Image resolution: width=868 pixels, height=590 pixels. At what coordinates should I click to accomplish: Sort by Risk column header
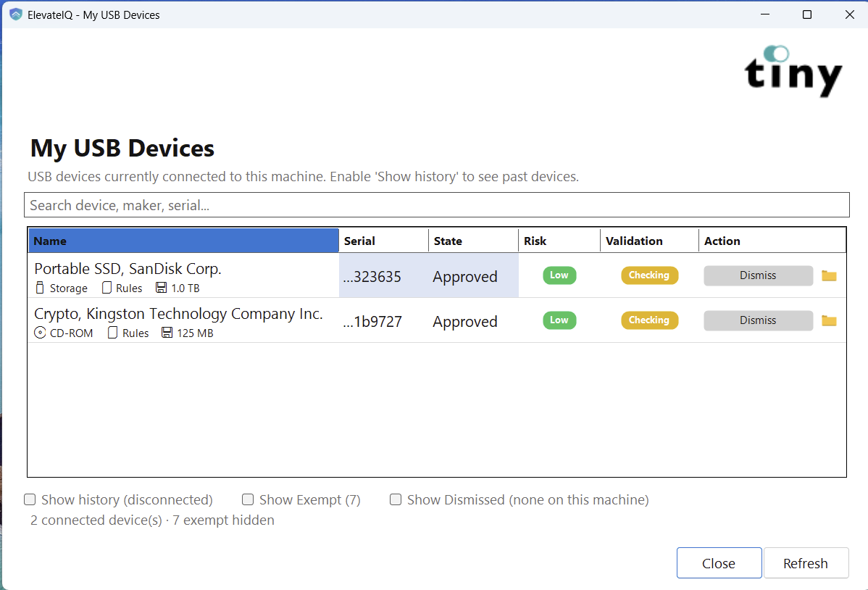coord(559,241)
